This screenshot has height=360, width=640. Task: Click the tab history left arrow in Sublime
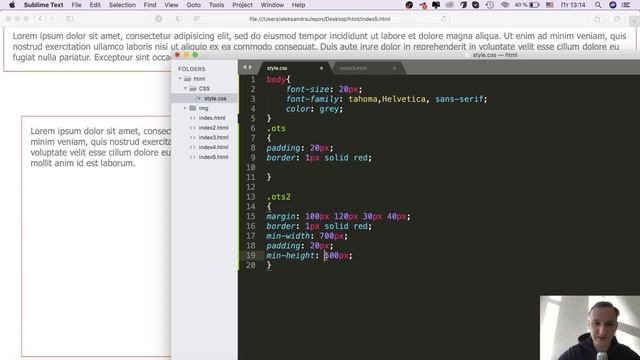[244, 67]
